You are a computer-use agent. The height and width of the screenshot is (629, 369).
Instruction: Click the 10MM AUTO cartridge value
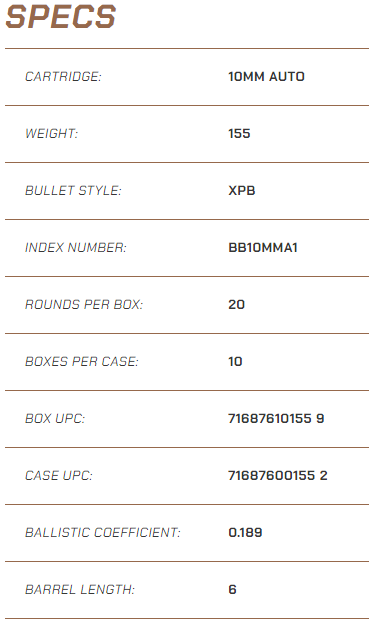[266, 77]
